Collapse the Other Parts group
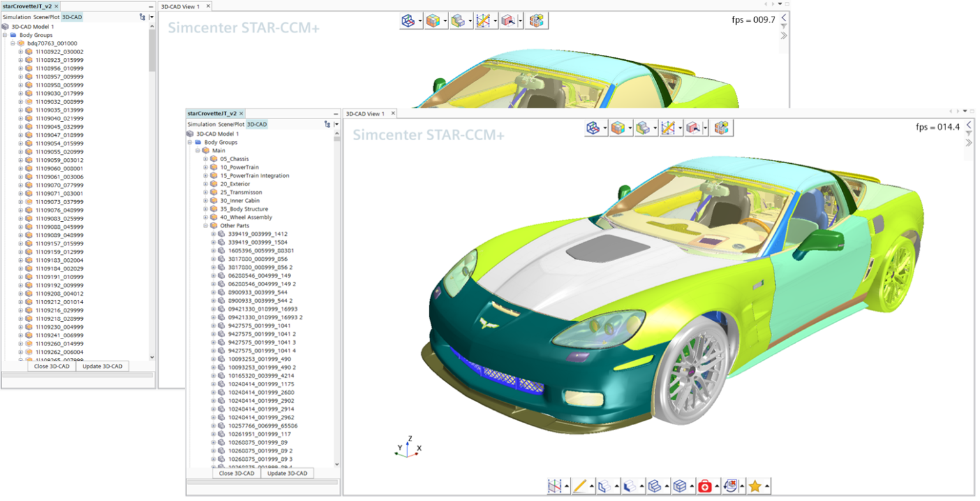 [205, 225]
